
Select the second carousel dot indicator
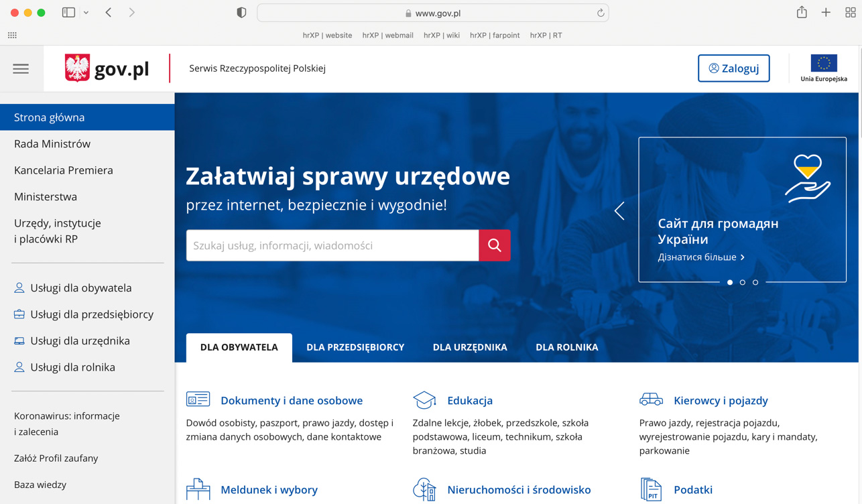(x=743, y=282)
